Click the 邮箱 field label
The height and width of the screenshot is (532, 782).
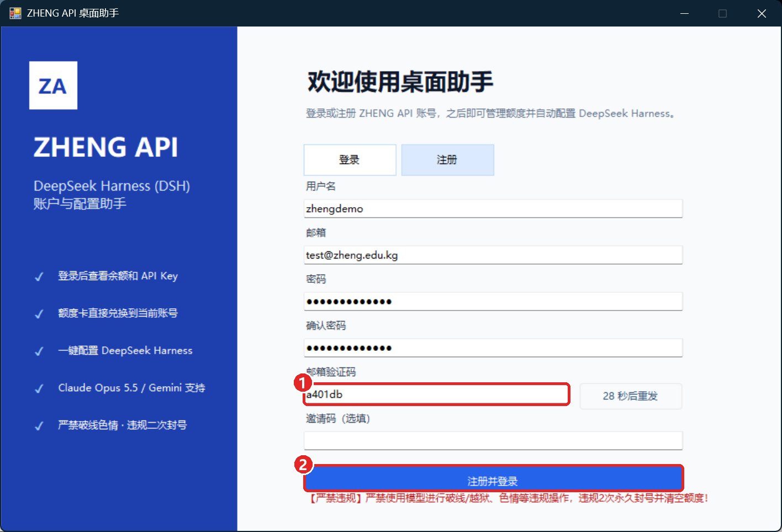pyautogui.click(x=316, y=233)
